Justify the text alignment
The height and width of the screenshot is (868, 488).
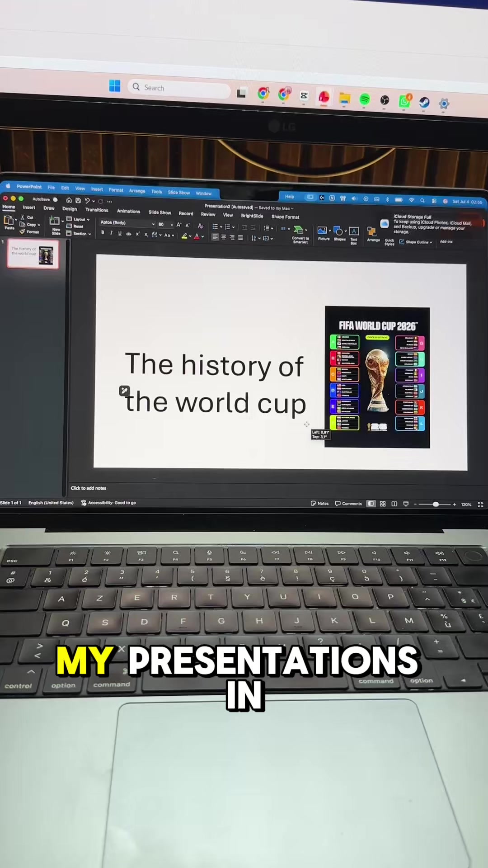(240, 237)
